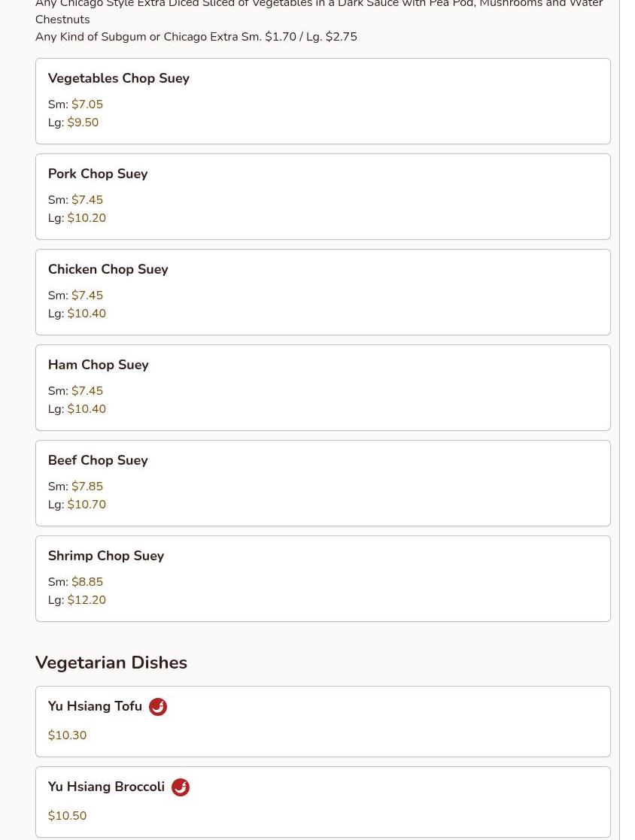635x840 pixels.
Task: Click the spicy icon beside Yu Hsiang Tofu
Action: [157, 707]
